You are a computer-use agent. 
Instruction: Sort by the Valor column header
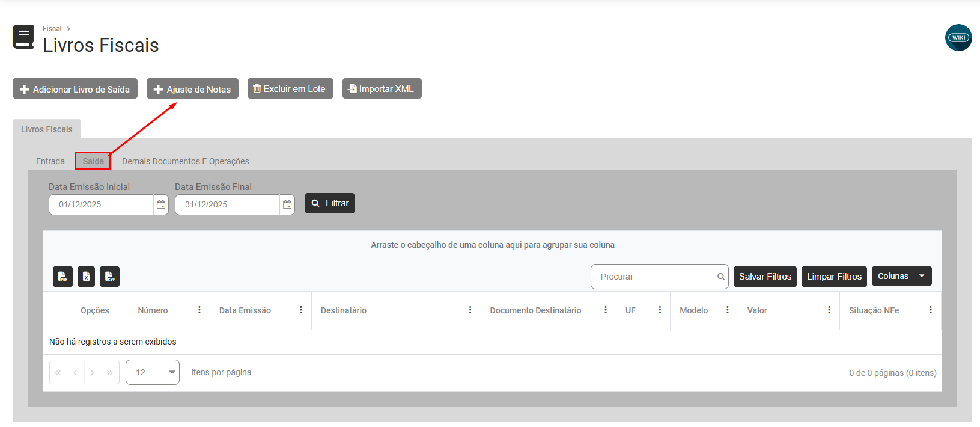pos(757,310)
